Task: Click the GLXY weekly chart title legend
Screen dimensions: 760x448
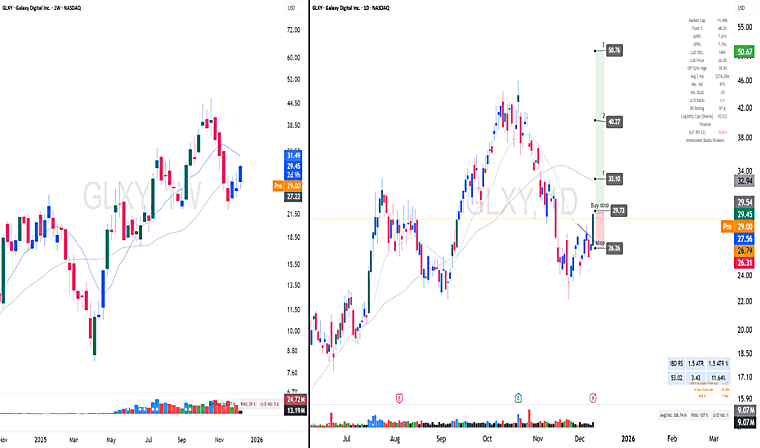Action: [x=41, y=8]
